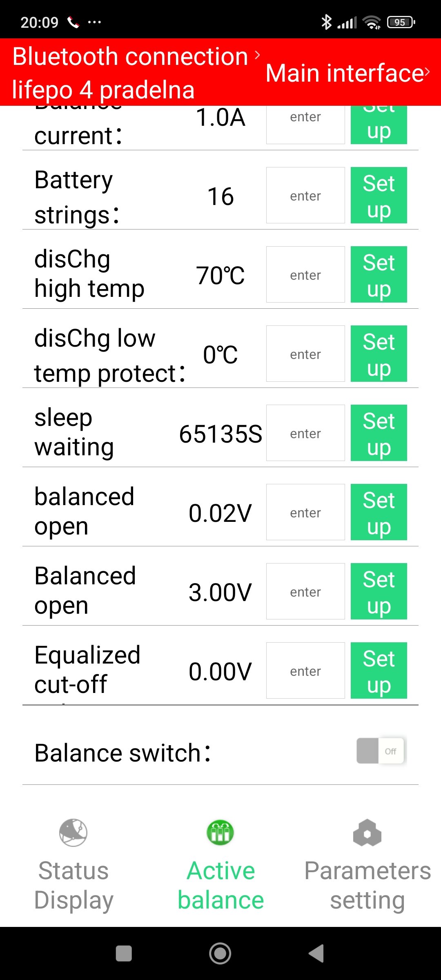441x980 pixels.
Task: Open the Bluetooth connection chevron
Action: click(x=257, y=55)
